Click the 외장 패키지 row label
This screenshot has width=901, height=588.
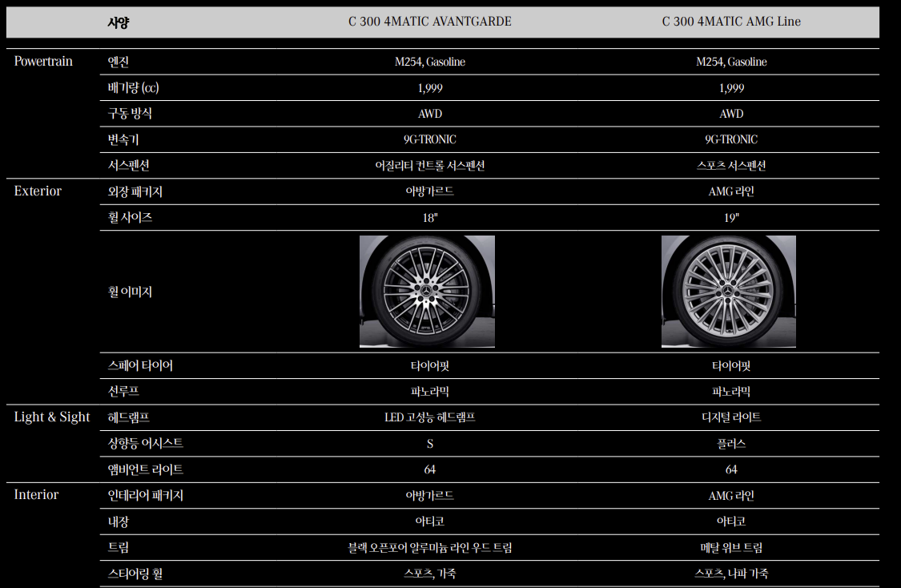coord(135,191)
